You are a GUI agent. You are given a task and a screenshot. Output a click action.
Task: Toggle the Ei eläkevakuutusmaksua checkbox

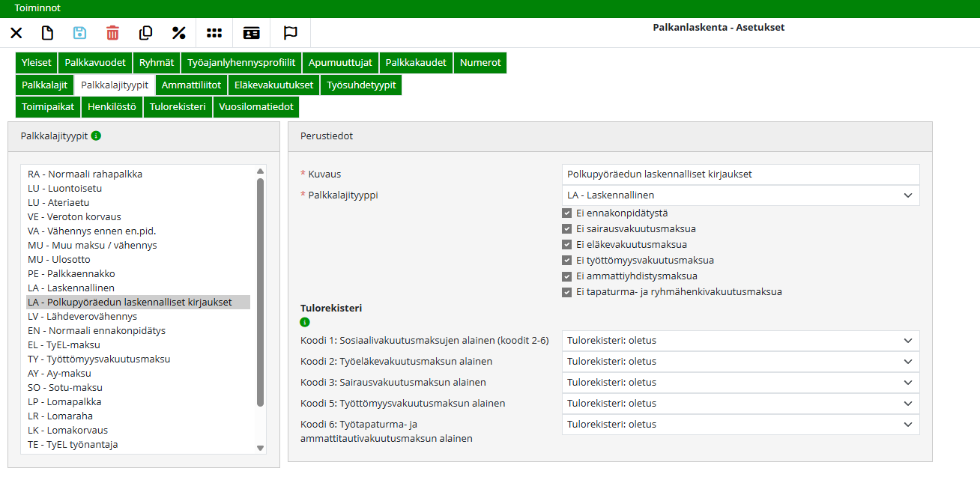[x=567, y=245]
